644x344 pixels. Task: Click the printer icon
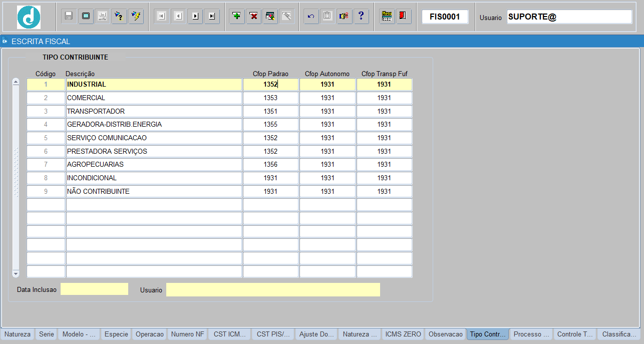click(102, 16)
